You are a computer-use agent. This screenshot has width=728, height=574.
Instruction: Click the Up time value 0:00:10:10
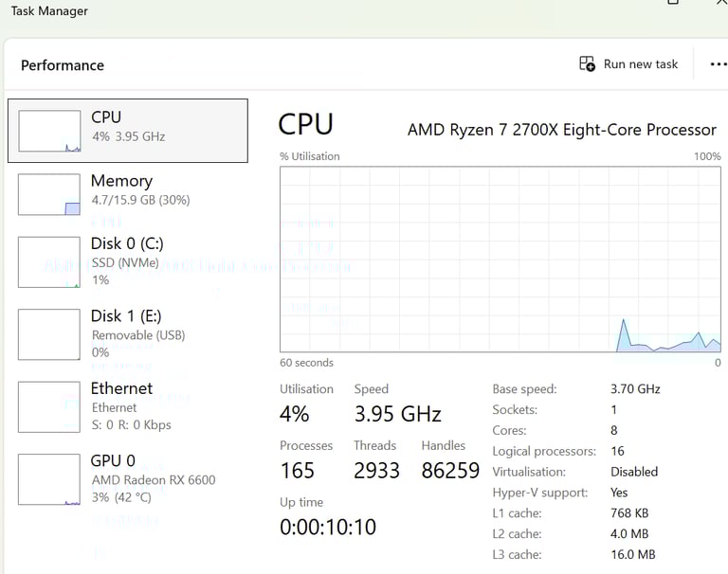click(x=328, y=528)
